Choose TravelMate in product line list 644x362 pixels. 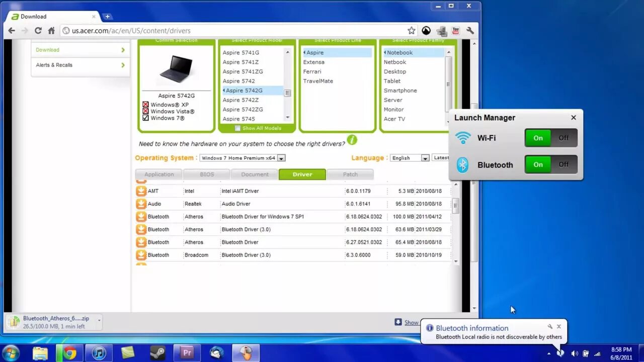click(x=318, y=81)
